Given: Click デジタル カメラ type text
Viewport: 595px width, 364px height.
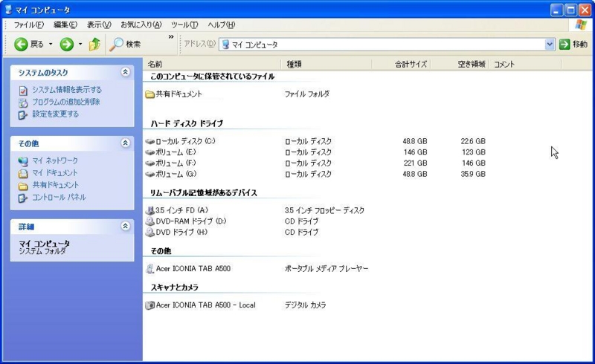Looking at the screenshot, I should click(x=306, y=305).
